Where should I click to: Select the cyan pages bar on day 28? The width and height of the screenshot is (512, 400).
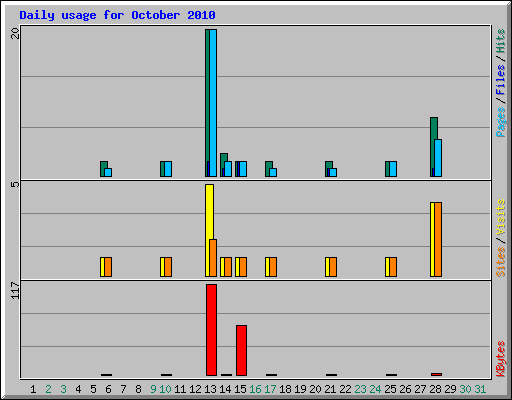pyautogui.click(x=438, y=158)
